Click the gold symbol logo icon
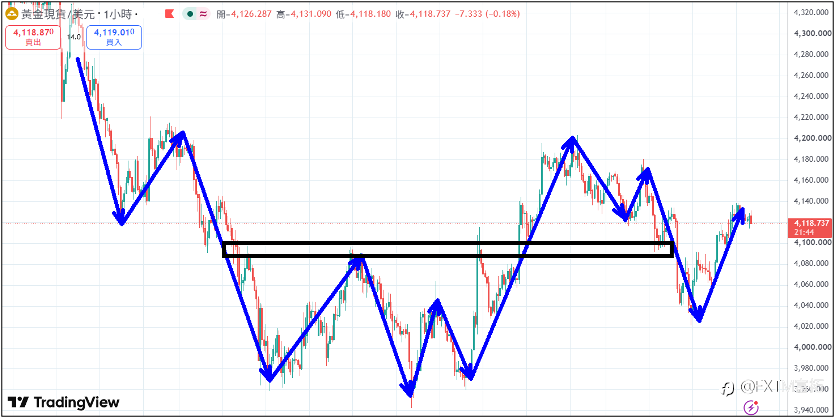 11,14
